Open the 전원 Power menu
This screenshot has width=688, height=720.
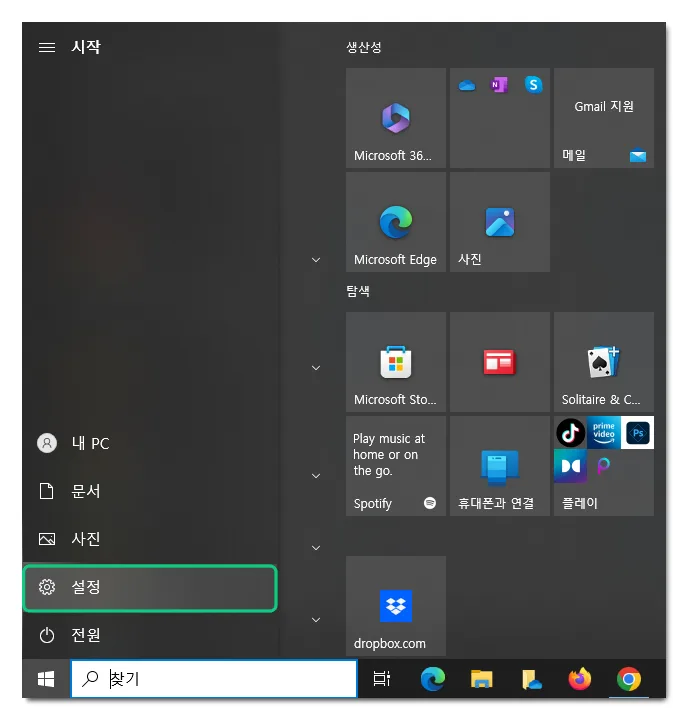click(x=149, y=636)
